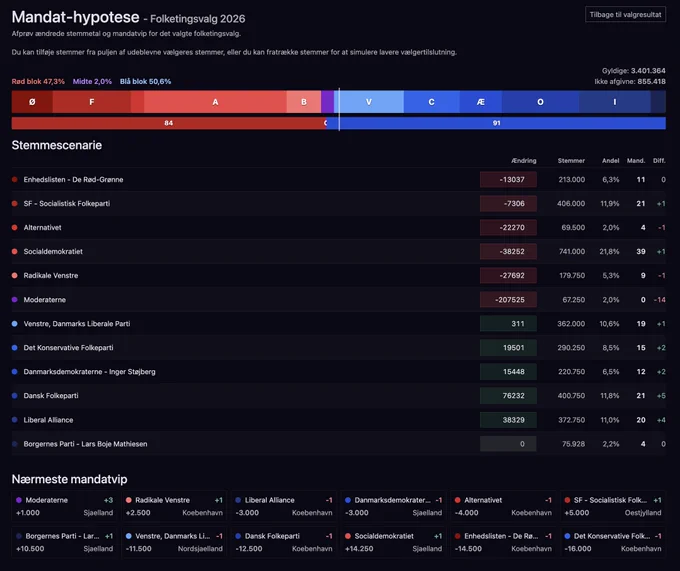Viewport: 680px width, 571px height.
Task: Select the O segment in party bar
Action: coord(540,102)
